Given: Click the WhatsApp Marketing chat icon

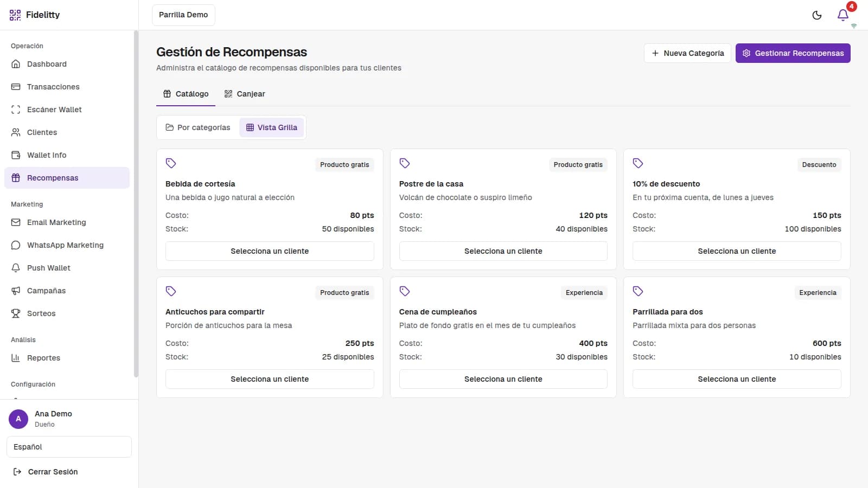Looking at the screenshot, I should tap(16, 245).
